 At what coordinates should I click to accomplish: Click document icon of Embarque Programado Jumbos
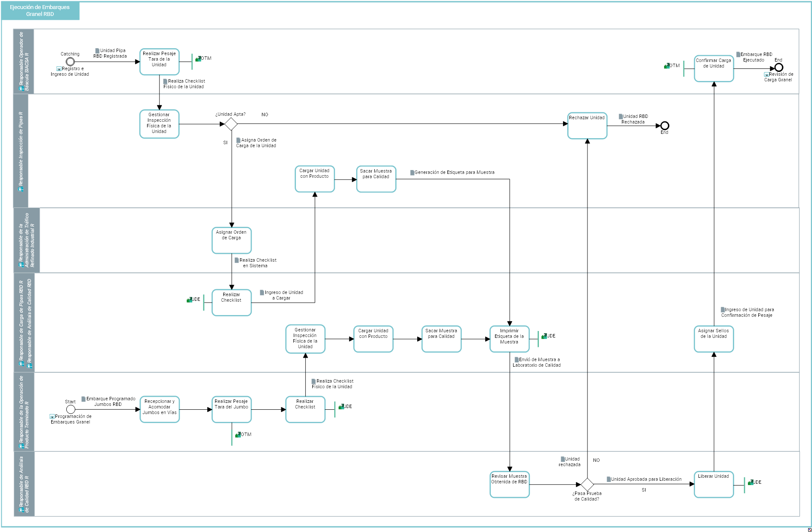click(x=83, y=399)
